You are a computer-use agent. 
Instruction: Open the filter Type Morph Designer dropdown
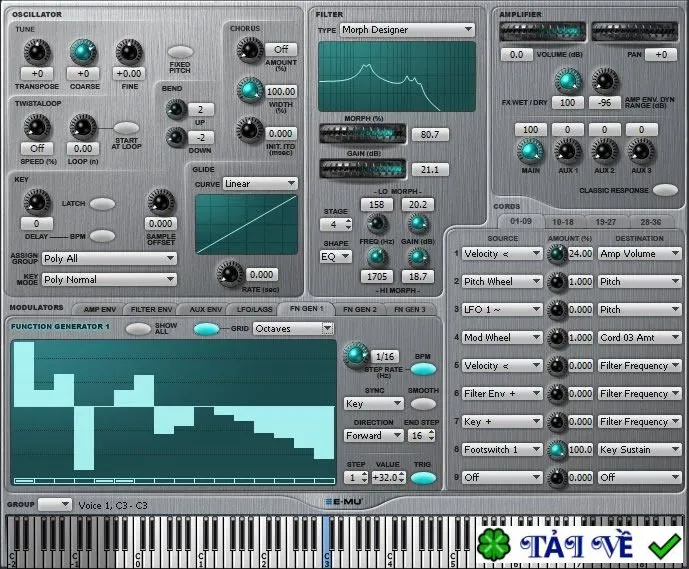[x=407, y=30]
